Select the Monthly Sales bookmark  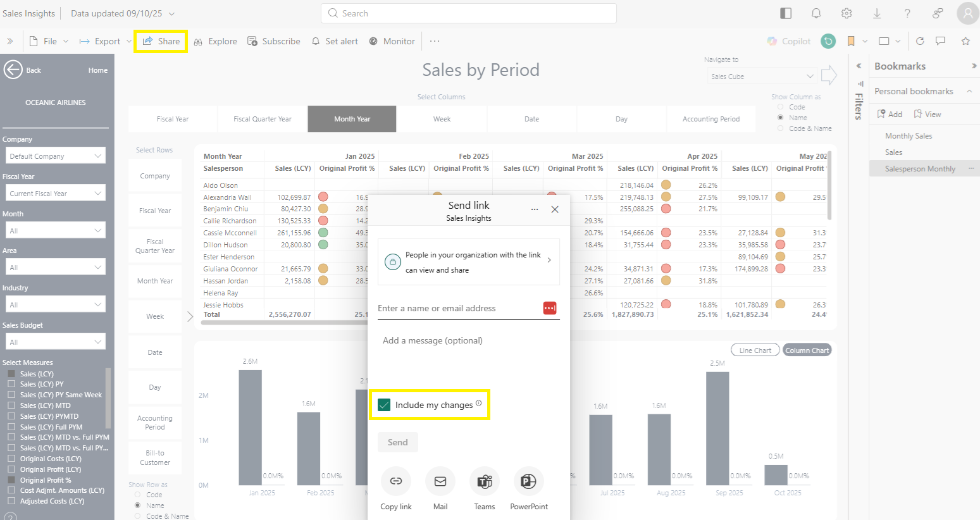point(909,136)
